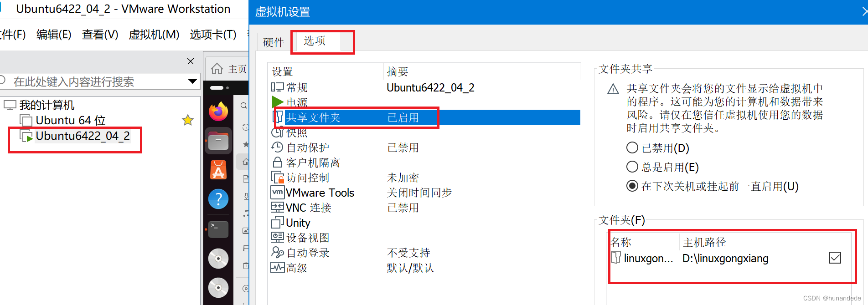Open Firefox in the Ubuntu dock

(218, 111)
